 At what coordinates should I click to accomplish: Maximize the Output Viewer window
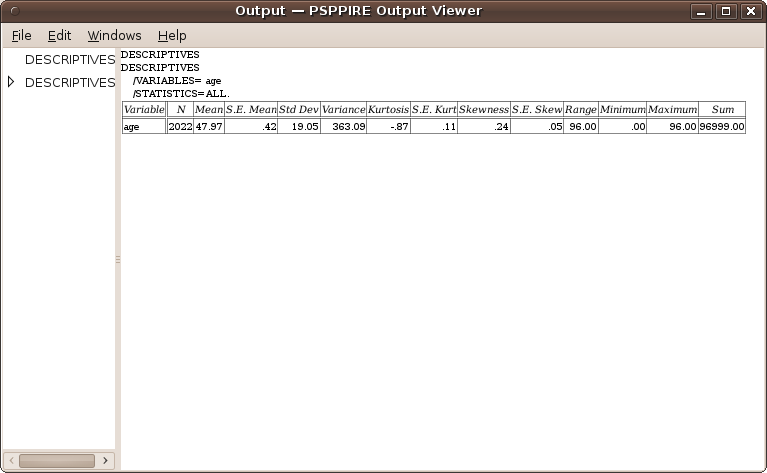click(x=726, y=11)
